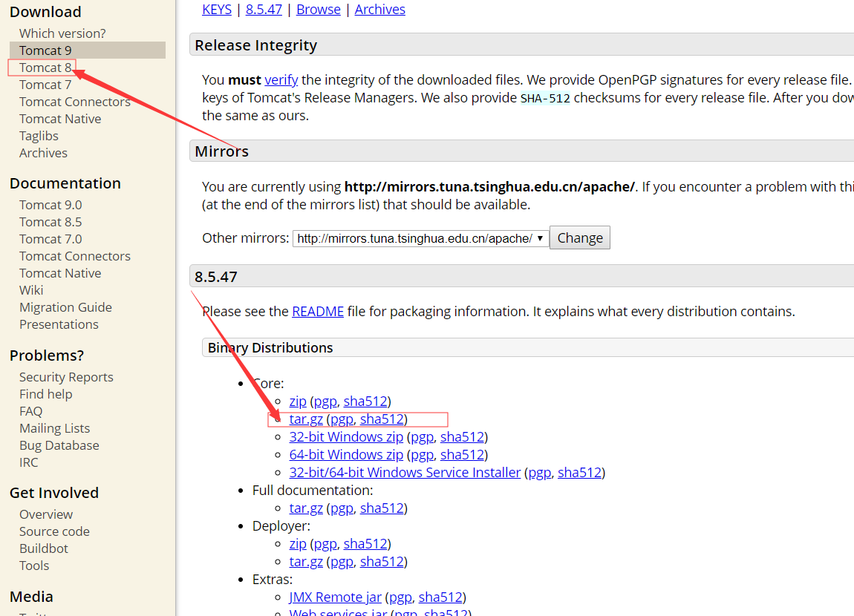The image size is (854, 616).
Task: Download 64-bit Windows zip
Action: pyautogui.click(x=346, y=454)
